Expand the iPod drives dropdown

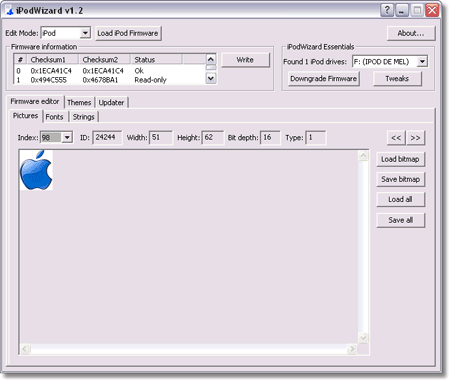[x=422, y=61]
